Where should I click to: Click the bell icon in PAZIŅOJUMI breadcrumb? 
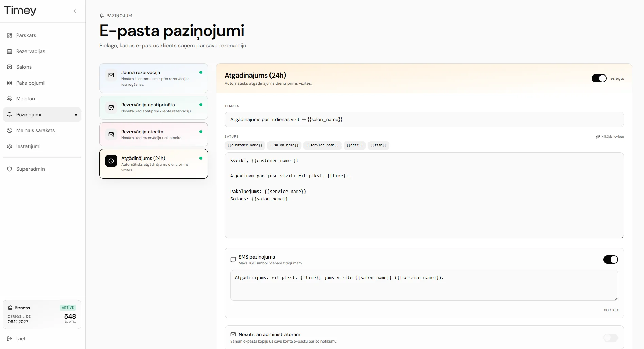click(102, 16)
